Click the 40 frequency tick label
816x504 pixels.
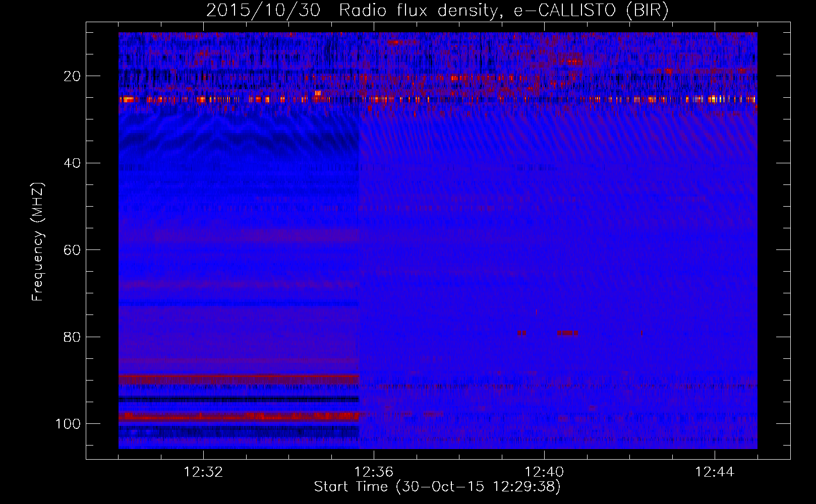(x=72, y=163)
